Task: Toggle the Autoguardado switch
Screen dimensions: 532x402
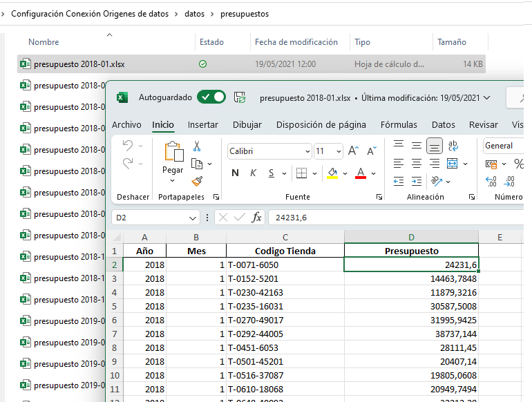Action: (211, 97)
